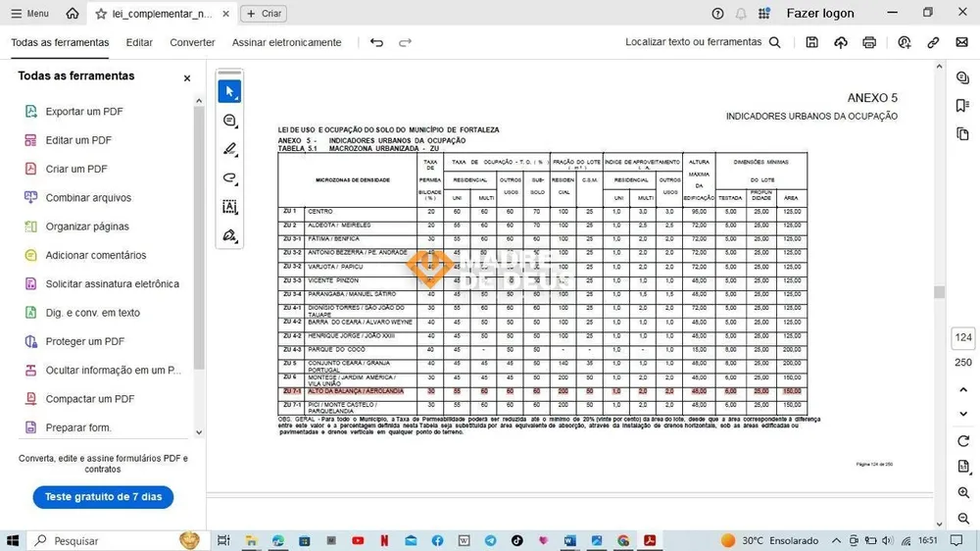
Task: Click Teste gratuito de 7 dias button
Action: click(x=103, y=497)
